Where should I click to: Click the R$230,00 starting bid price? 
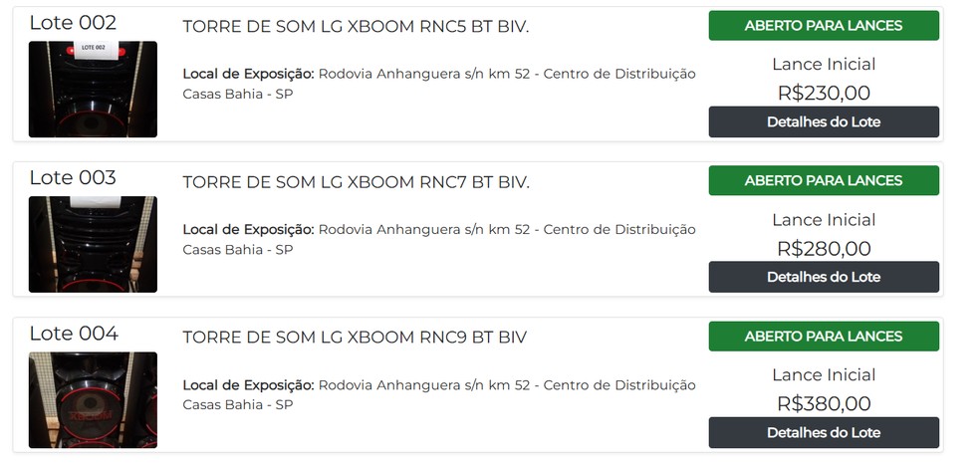[x=824, y=94]
